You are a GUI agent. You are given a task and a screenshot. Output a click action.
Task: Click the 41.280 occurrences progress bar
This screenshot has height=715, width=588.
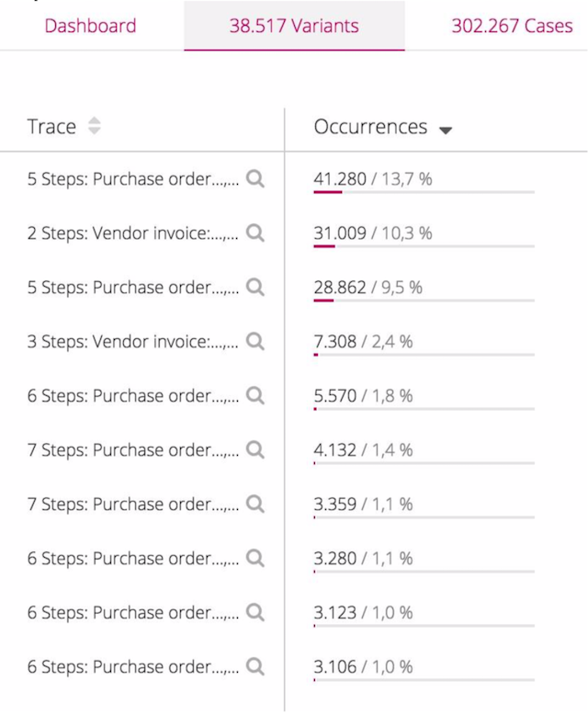pos(424,192)
